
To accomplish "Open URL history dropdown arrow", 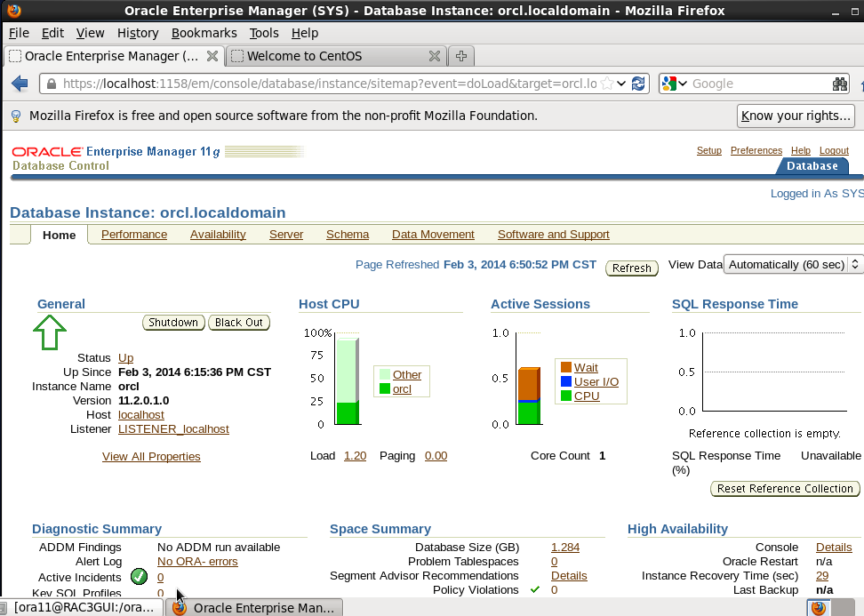I will pos(621,84).
